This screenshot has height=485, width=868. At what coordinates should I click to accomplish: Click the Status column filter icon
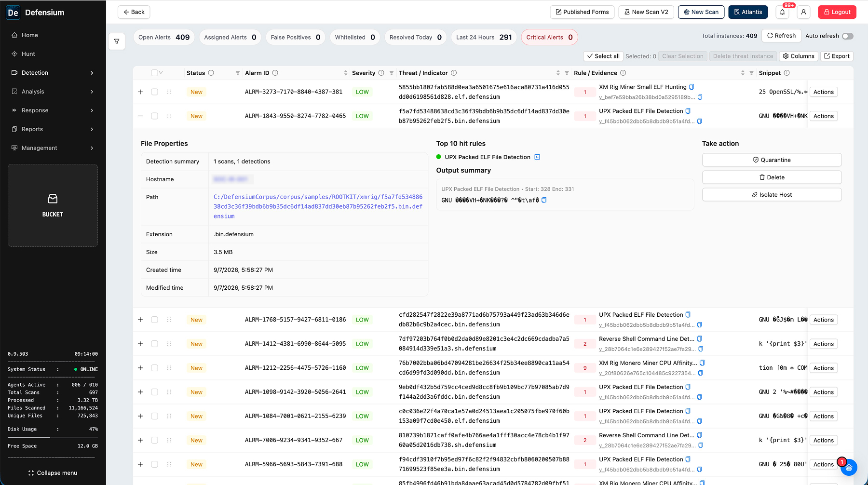click(x=238, y=73)
